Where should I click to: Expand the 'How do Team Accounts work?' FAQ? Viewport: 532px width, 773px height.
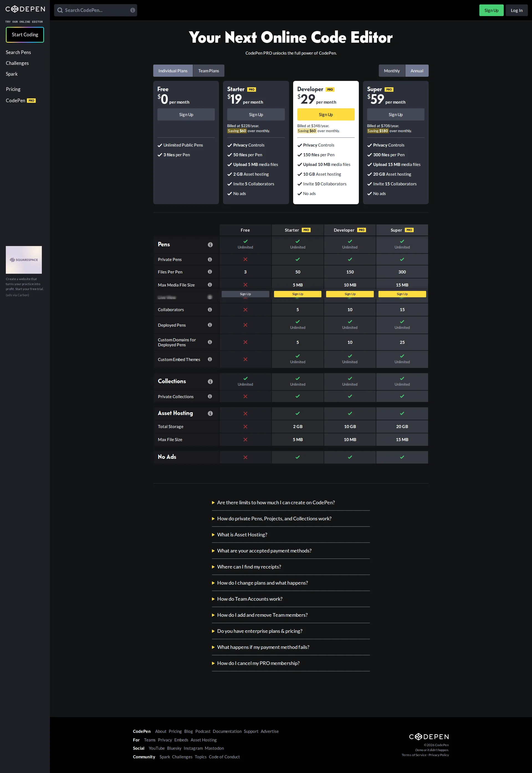(x=250, y=599)
